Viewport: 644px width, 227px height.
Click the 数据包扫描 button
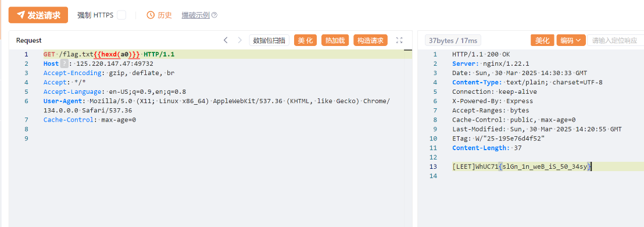[x=269, y=40]
